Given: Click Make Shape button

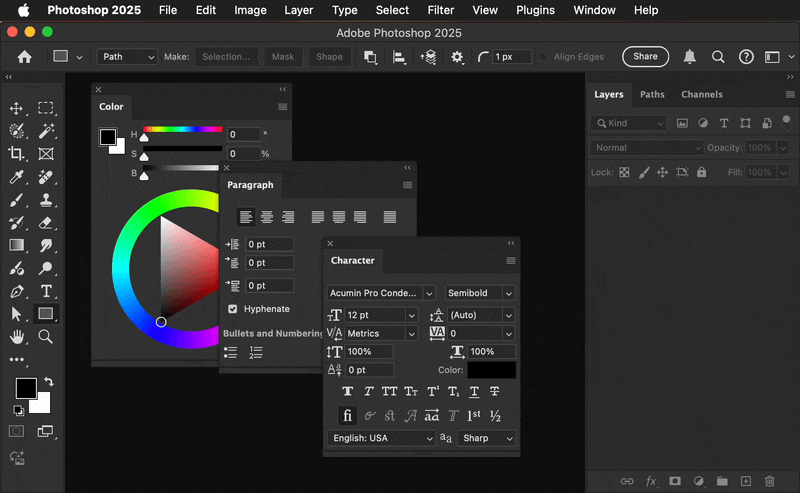Looking at the screenshot, I should pos(329,57).
